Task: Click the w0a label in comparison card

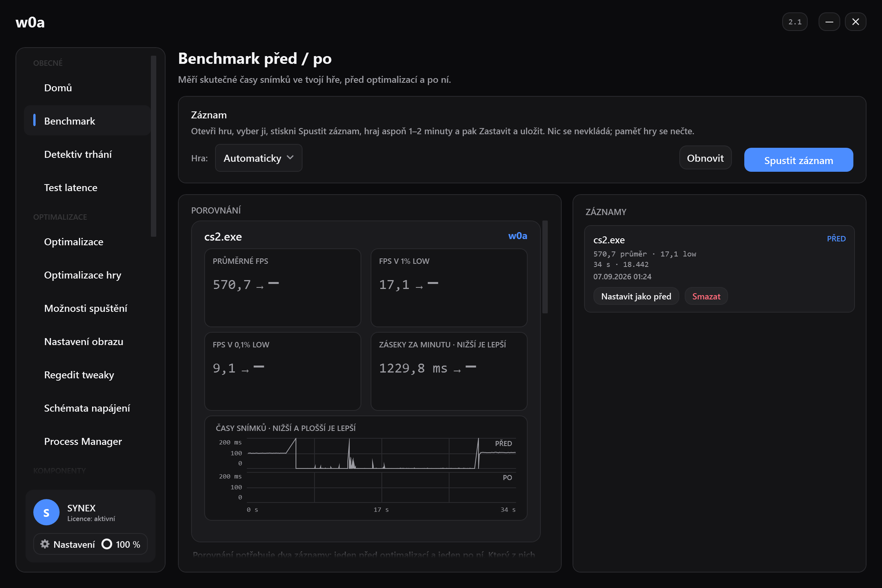Action: tap(518, 236)
